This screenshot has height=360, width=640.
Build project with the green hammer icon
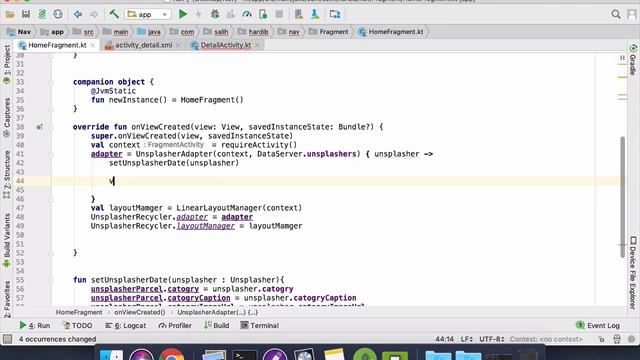(114, 14)
